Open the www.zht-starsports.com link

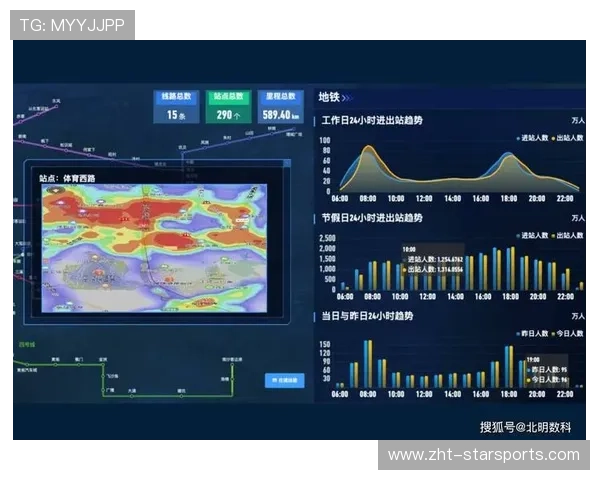tap(483, 455)
